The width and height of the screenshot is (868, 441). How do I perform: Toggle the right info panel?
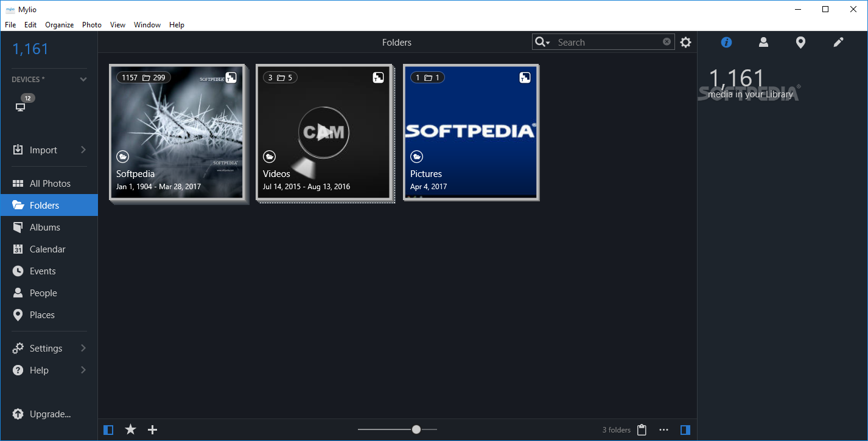[x=685, y=430]
